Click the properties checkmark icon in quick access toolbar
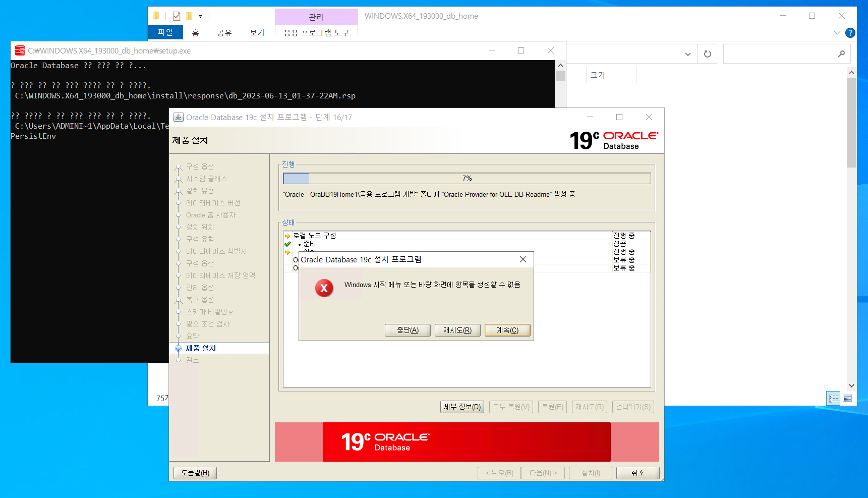Screen dimensions: 868x498 point(177,16)
